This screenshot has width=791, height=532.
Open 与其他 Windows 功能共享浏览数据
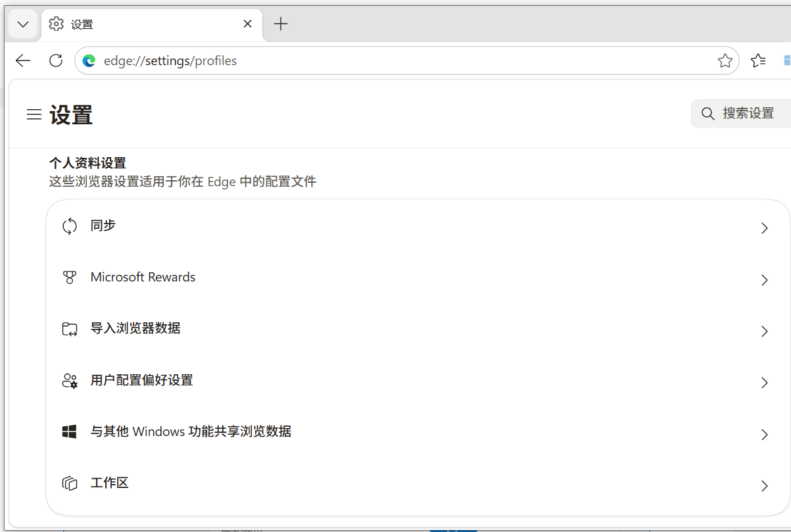pos(418,432)
